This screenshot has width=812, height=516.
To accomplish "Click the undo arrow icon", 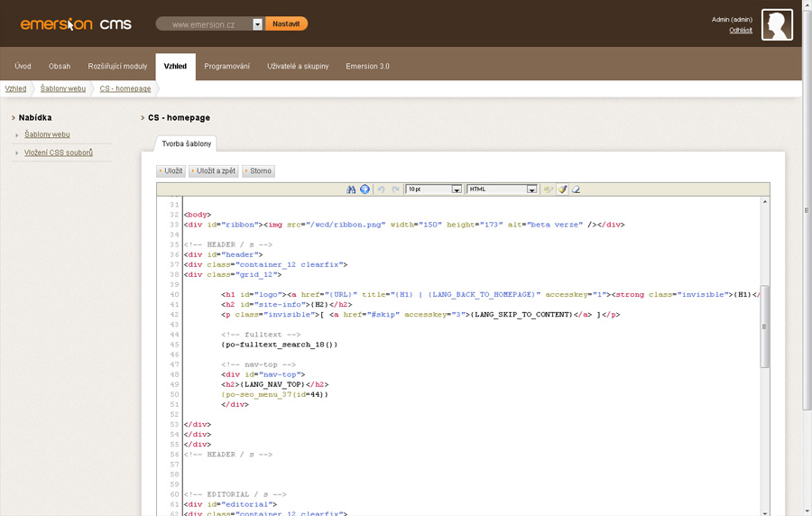I will pos(382,189).
